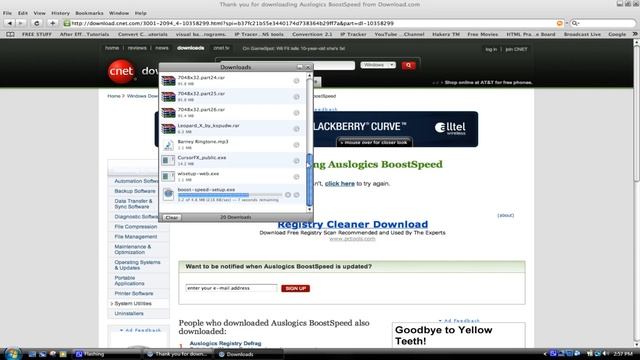Image resolution: width=640 pixels, height=360 pixels.
Task: Open the View menu
Action: tap(40, 13)
